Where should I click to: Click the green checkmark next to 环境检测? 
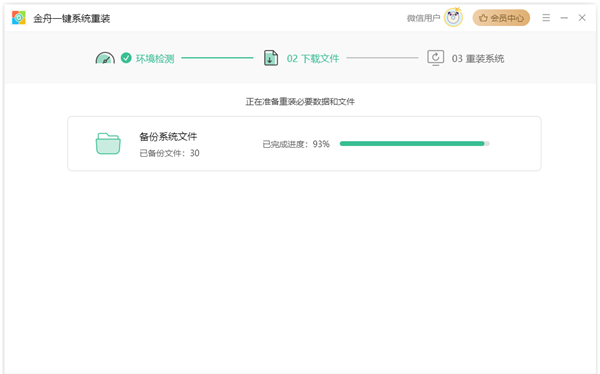click(126, 58)
